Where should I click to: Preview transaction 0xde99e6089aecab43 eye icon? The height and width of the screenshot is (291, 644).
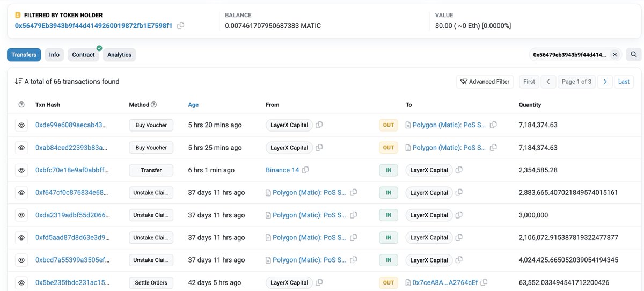point(21,125)
